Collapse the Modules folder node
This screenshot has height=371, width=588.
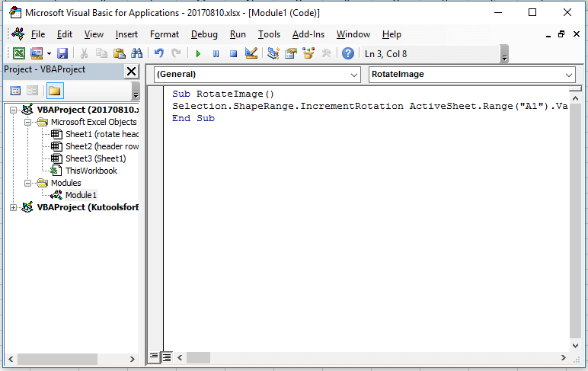[x=28, y=183]
